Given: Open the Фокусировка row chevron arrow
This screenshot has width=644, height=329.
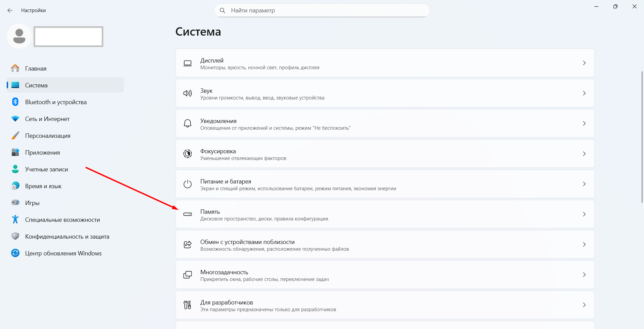Looking at the screenshot, I should pos(584,154).
